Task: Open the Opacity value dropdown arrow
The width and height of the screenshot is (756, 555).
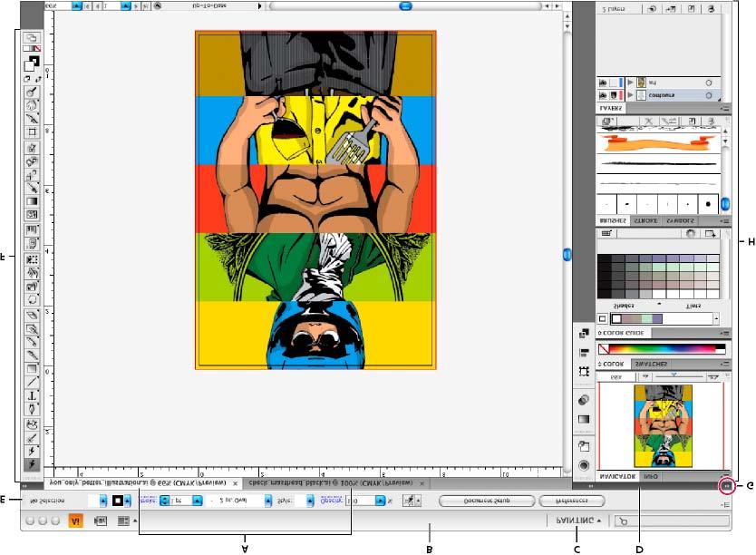Action: pos(380,501)
